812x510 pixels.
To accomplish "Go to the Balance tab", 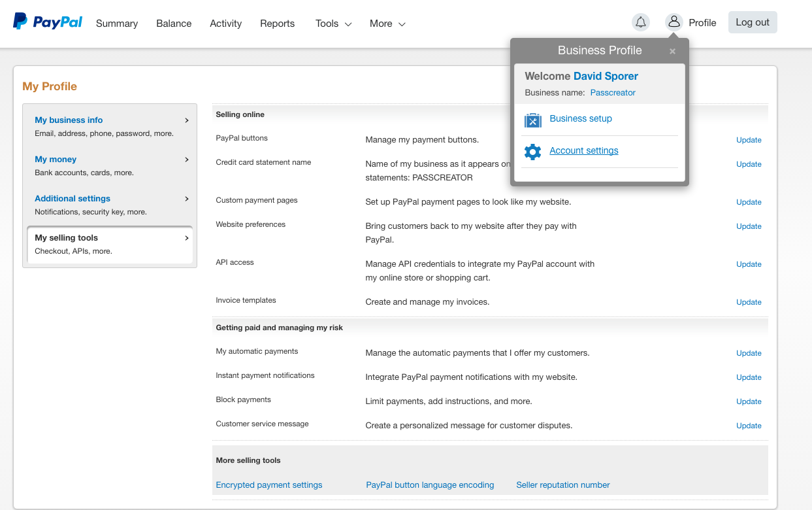I will [174, 24].
